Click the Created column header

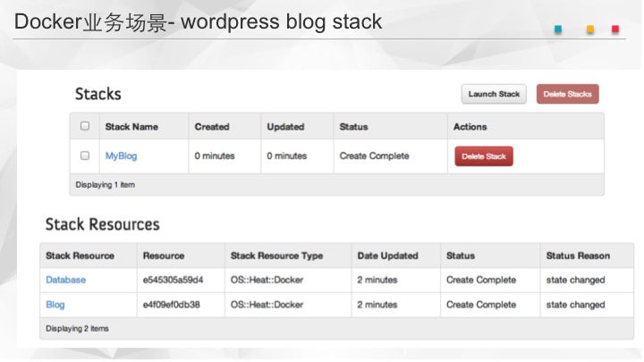[x=212, y=127]
